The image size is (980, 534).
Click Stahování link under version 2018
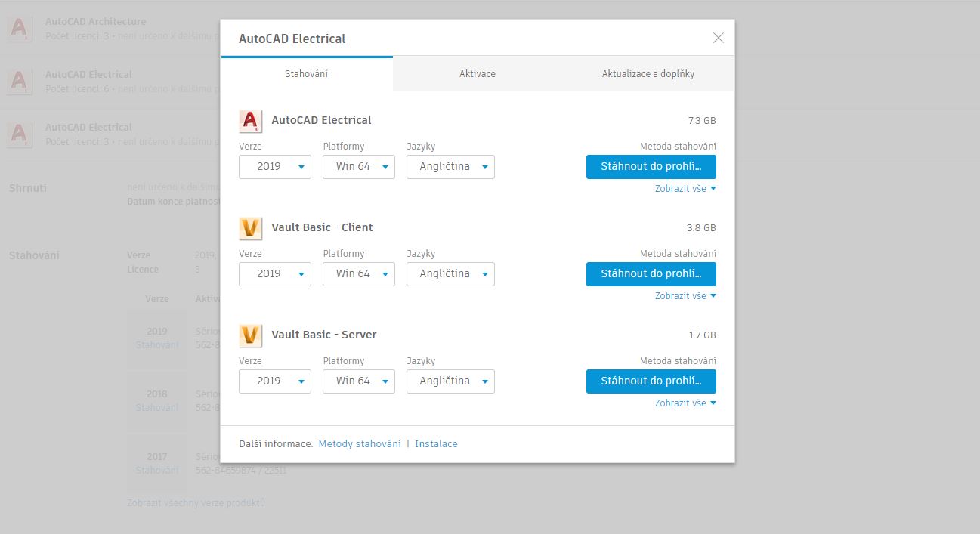[x=157, y=408]
